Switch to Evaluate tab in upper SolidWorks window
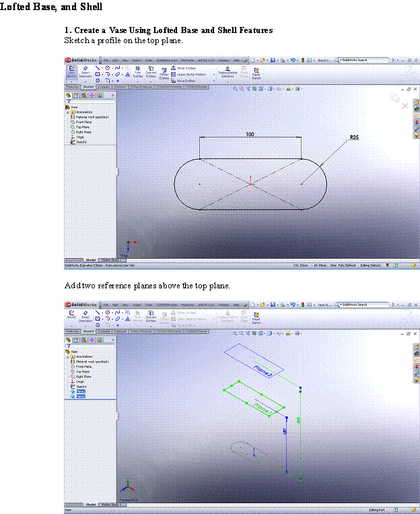 104,87
